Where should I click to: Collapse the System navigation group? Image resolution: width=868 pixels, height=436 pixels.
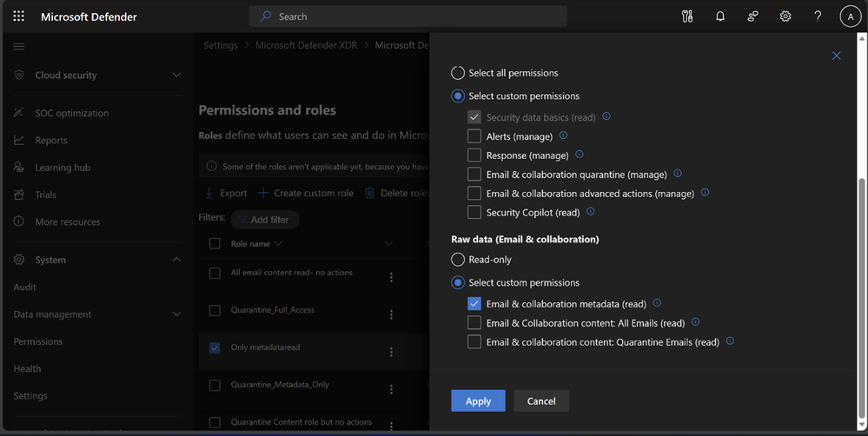(176, 260)
